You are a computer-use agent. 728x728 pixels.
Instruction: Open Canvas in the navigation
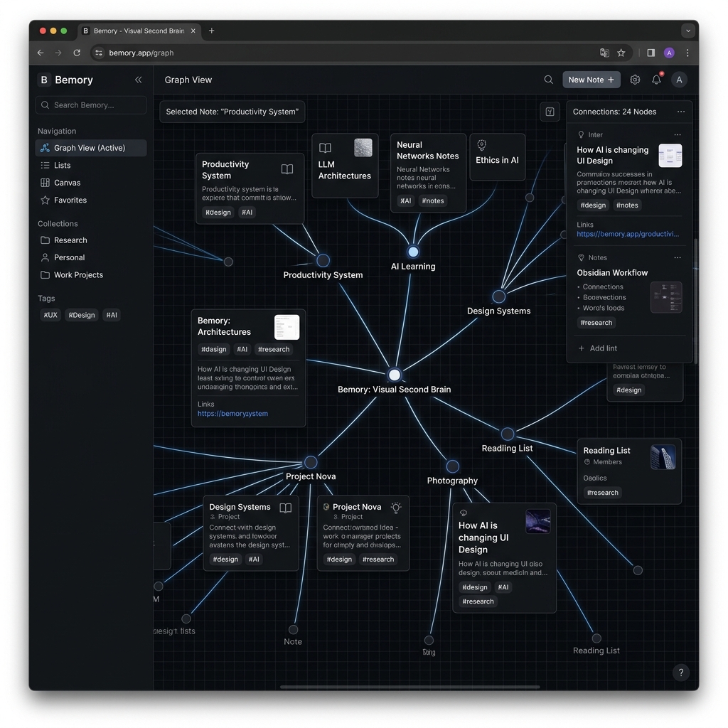91,183
